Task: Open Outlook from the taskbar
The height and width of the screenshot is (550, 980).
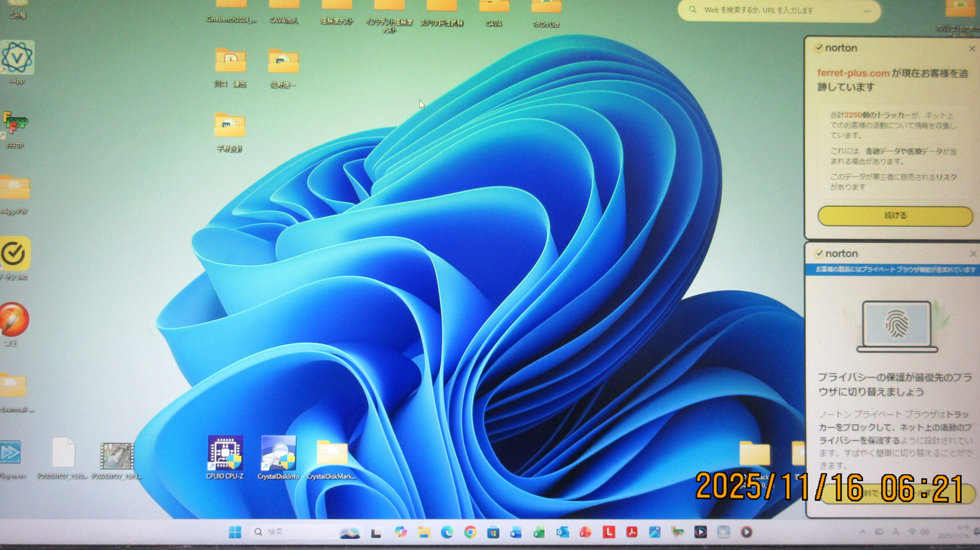Action: pos(562,532)
